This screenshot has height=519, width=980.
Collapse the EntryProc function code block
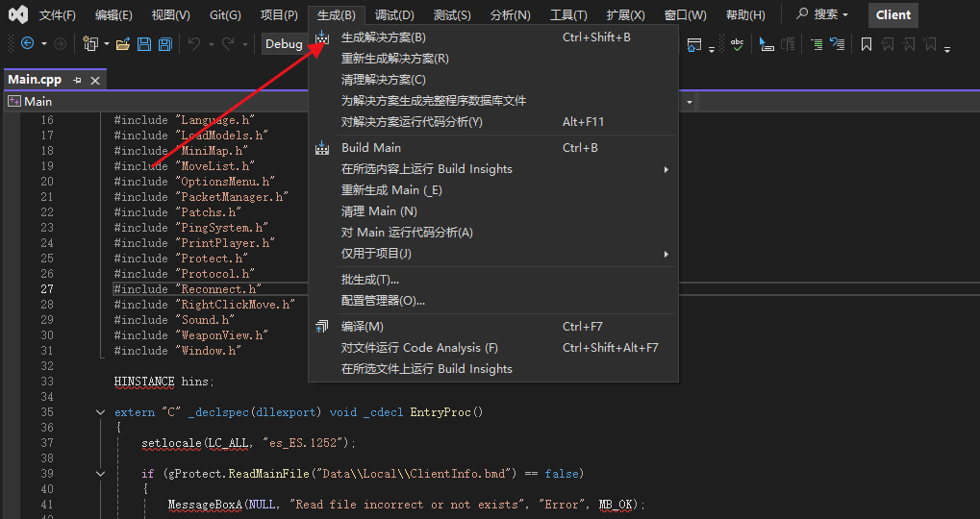click(101, 412)
